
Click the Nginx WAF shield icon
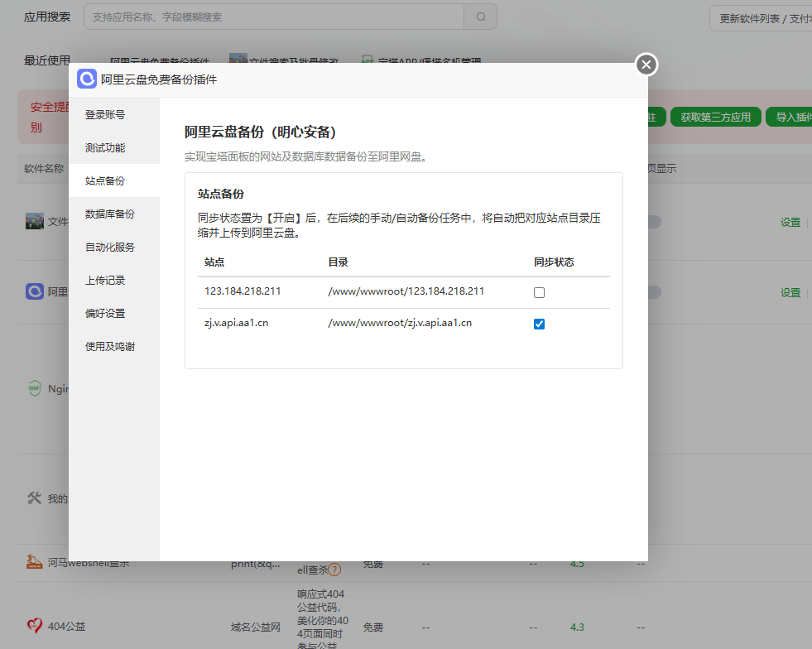(34, 389)
